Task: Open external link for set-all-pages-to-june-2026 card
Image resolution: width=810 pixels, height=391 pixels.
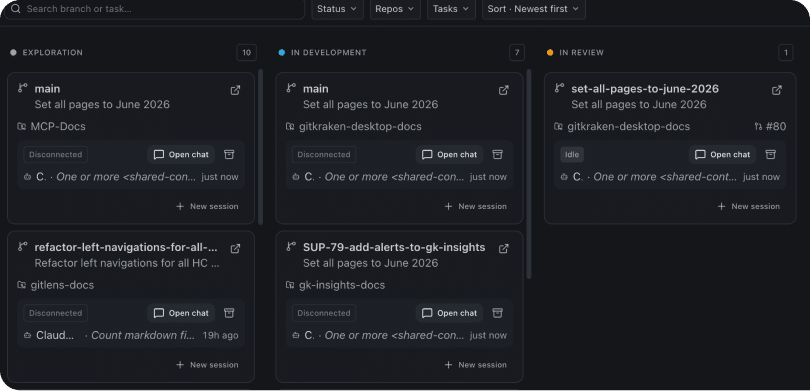Action: click(776, 90)
